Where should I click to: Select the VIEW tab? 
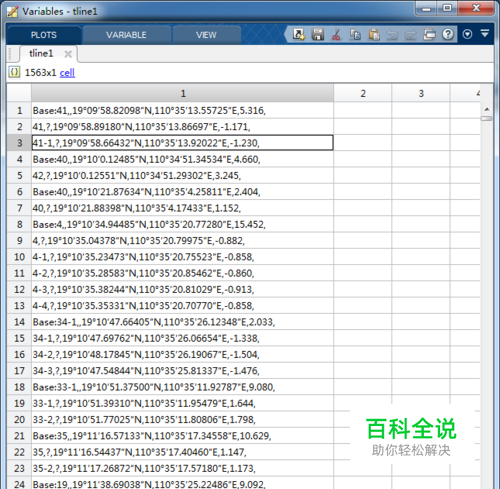206,35
